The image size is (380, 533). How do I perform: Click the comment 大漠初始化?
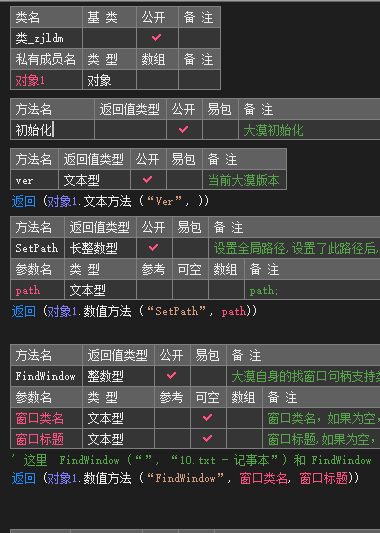tap(274, 130)
